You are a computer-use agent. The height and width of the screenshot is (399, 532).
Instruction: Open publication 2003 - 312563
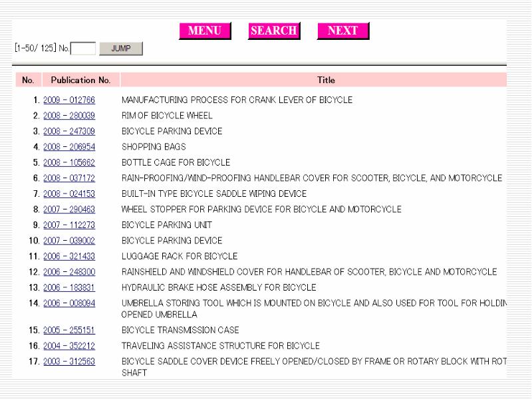(68, 362)
